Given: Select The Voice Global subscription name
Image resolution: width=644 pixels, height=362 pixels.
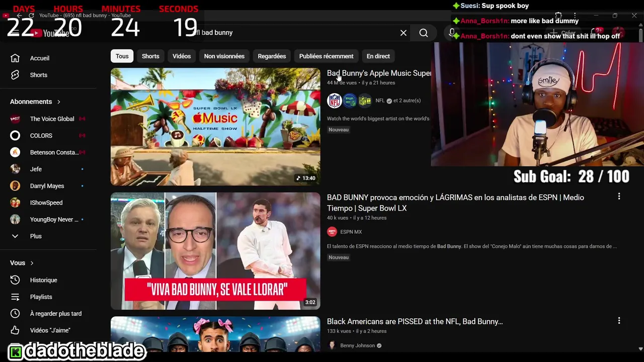Looking at the screenshot, I should click(x=52, y=119).
